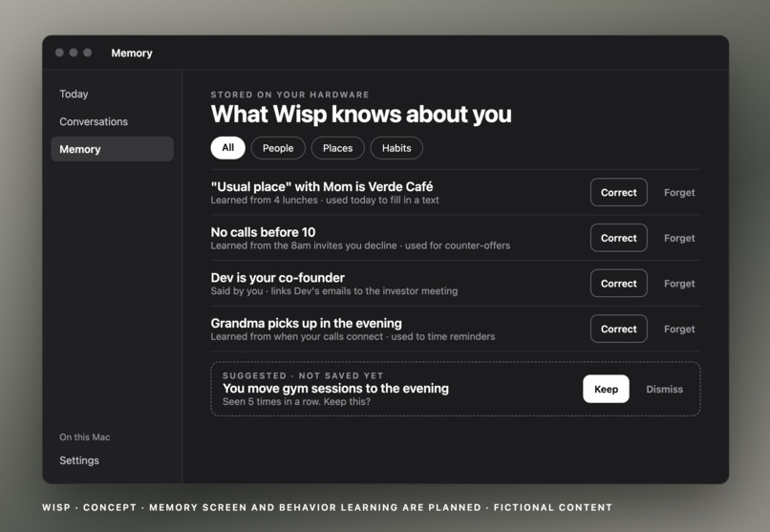Click "Grandma picks up in the evening"

click(x=306, y=323)
